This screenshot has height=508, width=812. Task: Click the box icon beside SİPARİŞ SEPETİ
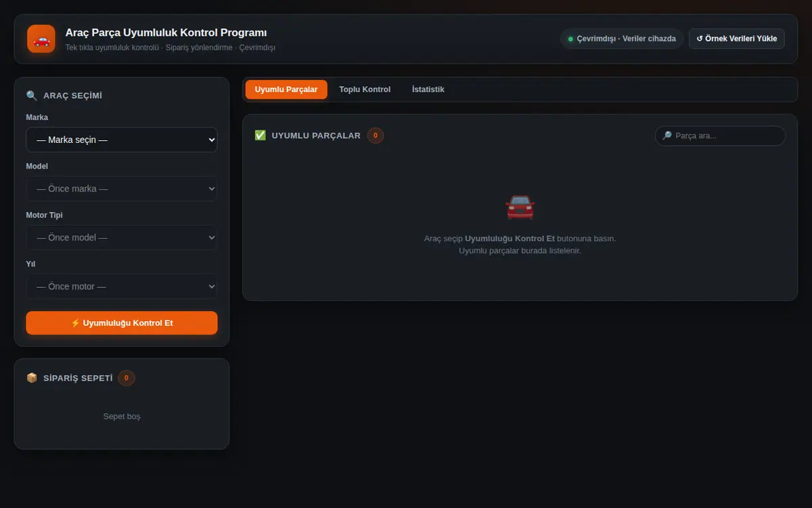[x=32, y=378]
